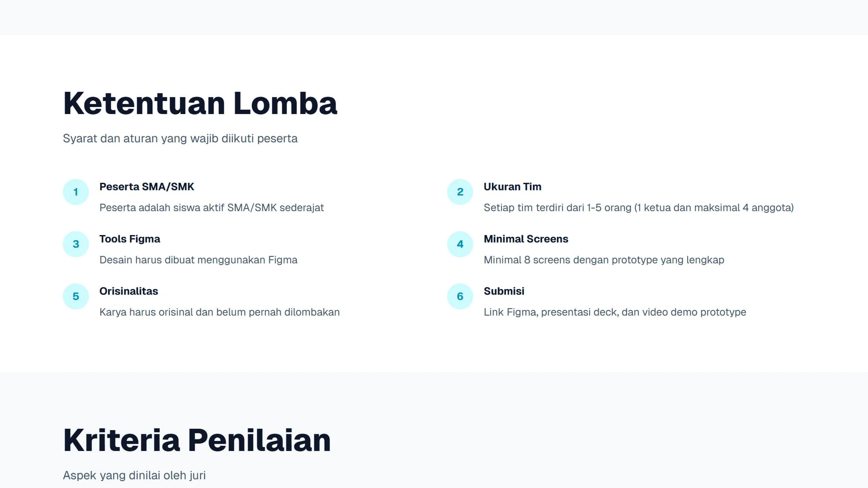Click the text 'Desain harus dibuat menggunakan Figma'

198,260
